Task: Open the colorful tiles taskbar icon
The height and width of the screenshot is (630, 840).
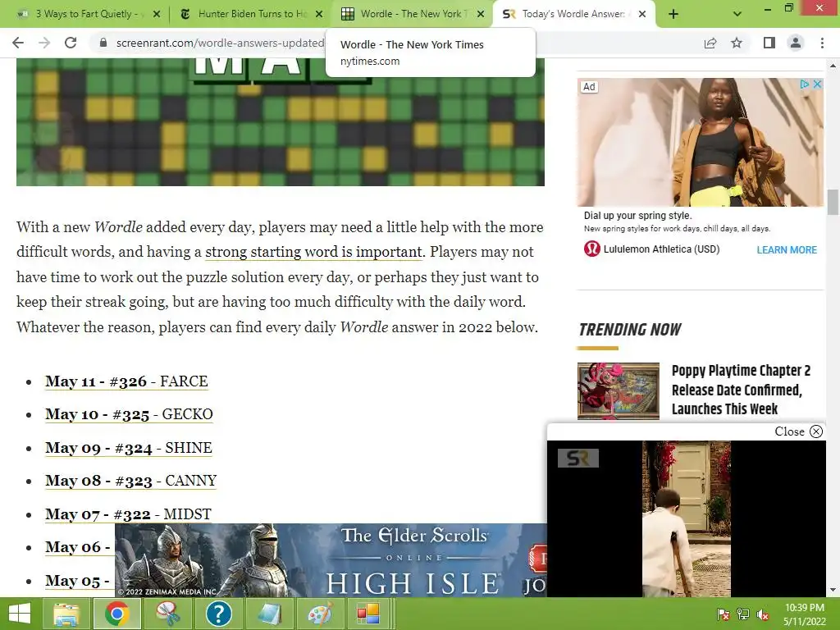Action: [x=368, y=614]
